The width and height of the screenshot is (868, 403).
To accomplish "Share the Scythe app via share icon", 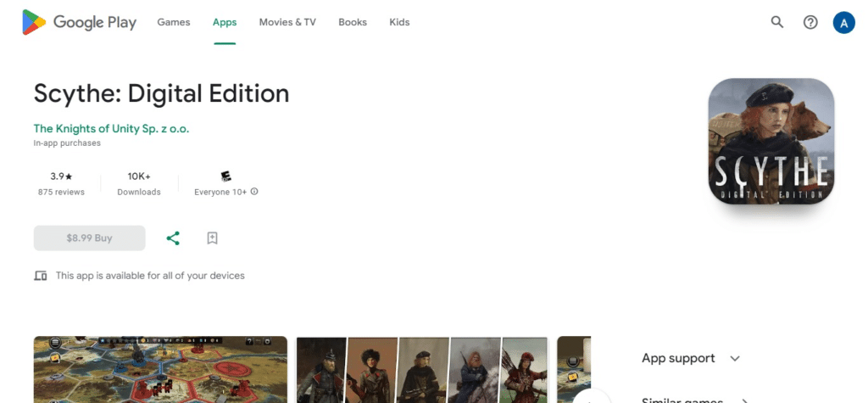I will tap(173, 238).
